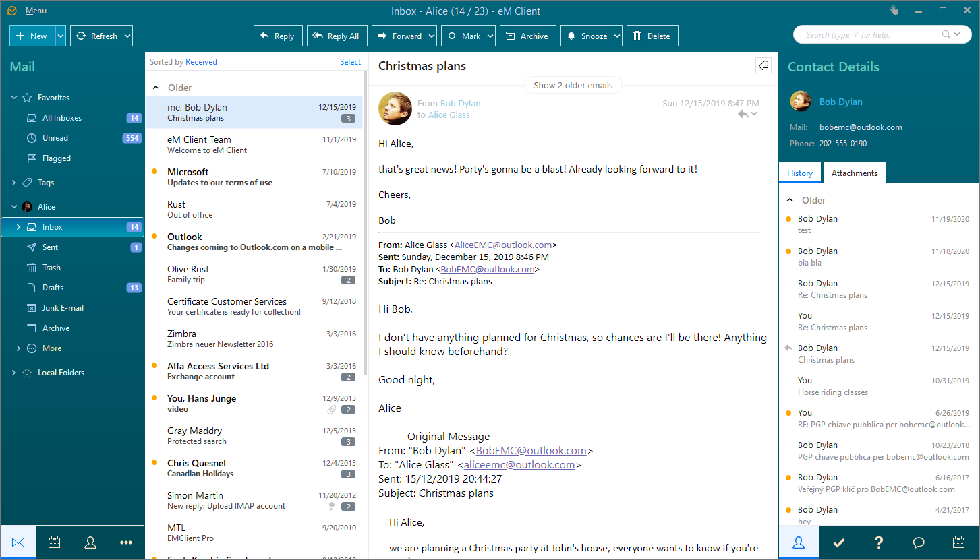
Task: Archive the selected email from toolbar
Action: tap(527, 36)
